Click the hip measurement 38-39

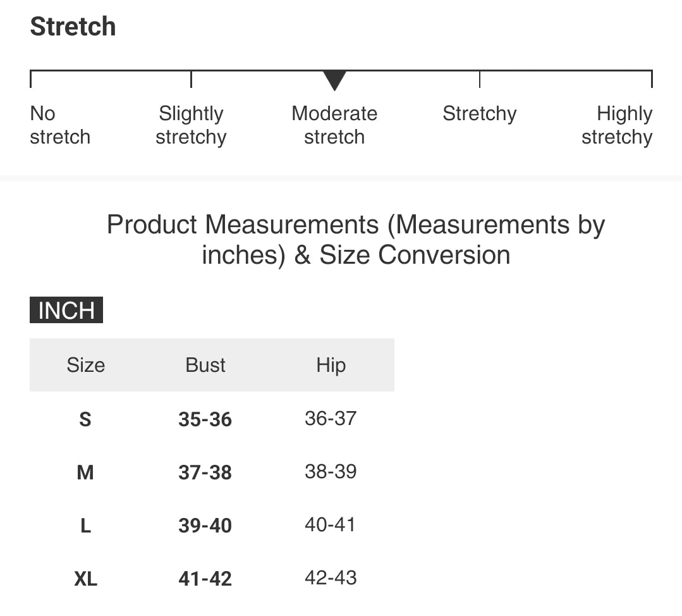[x=331, y=471]
